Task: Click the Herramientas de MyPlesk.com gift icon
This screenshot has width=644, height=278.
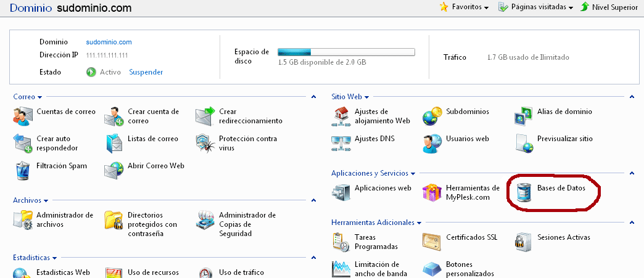Action: click(x=432, y=192)
